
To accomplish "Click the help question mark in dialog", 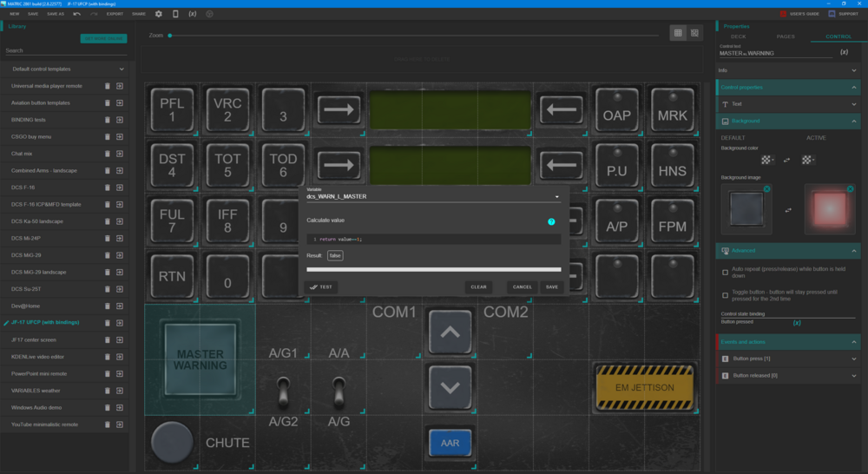I will [x=551, y=221].
